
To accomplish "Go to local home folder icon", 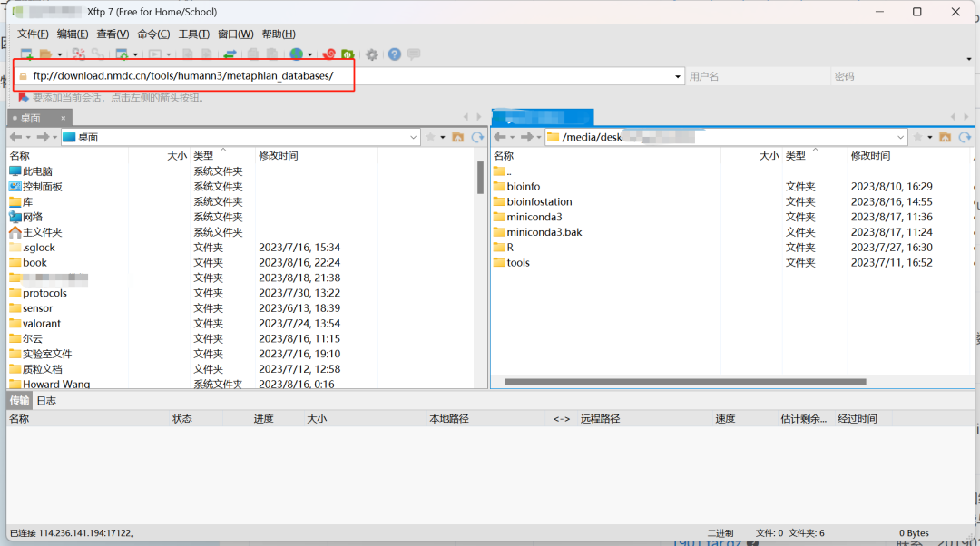I will coord(458,137).
